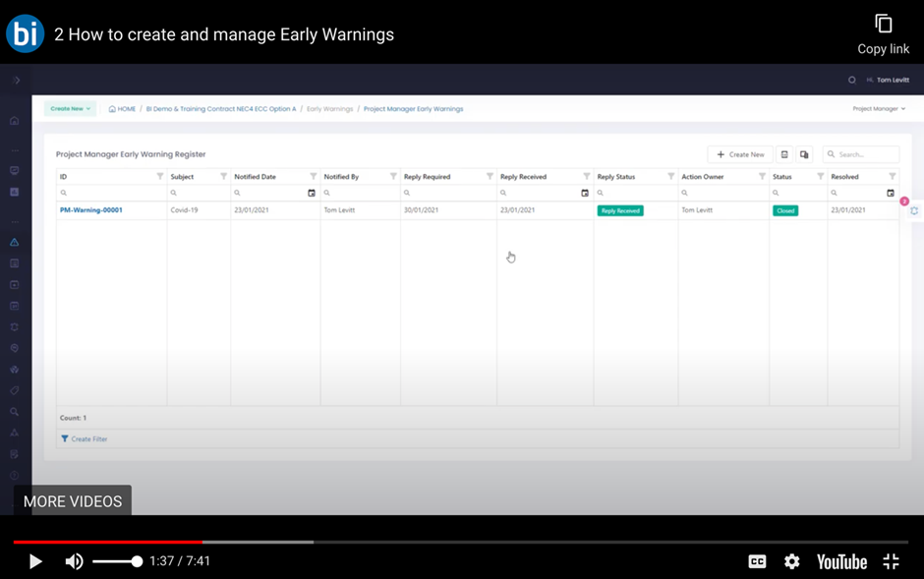Filter the Reply Received column via funnel icon

[586, 176]
